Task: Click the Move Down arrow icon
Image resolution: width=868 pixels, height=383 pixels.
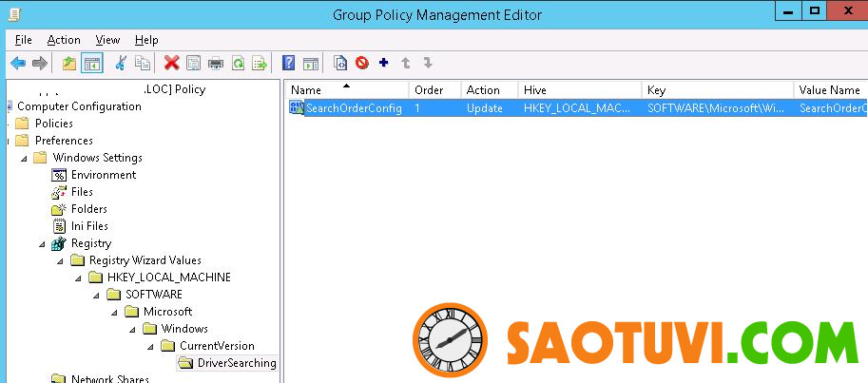Action: 428,63
